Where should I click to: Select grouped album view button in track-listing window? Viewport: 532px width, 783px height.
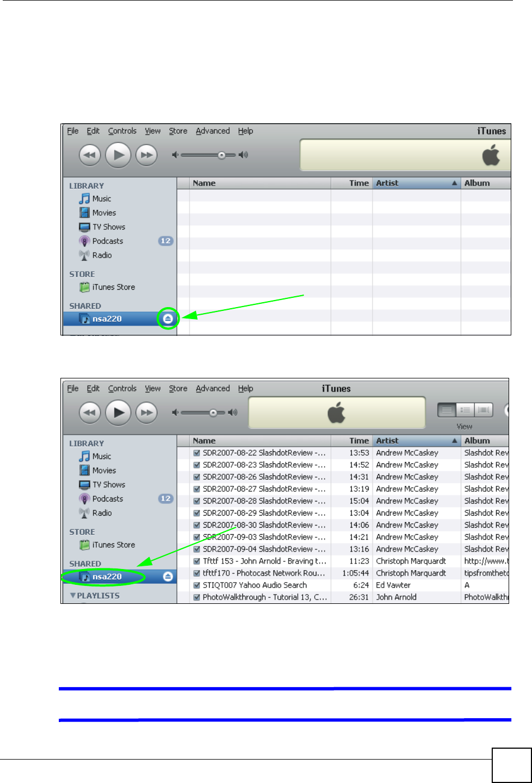tap(466, 410)
